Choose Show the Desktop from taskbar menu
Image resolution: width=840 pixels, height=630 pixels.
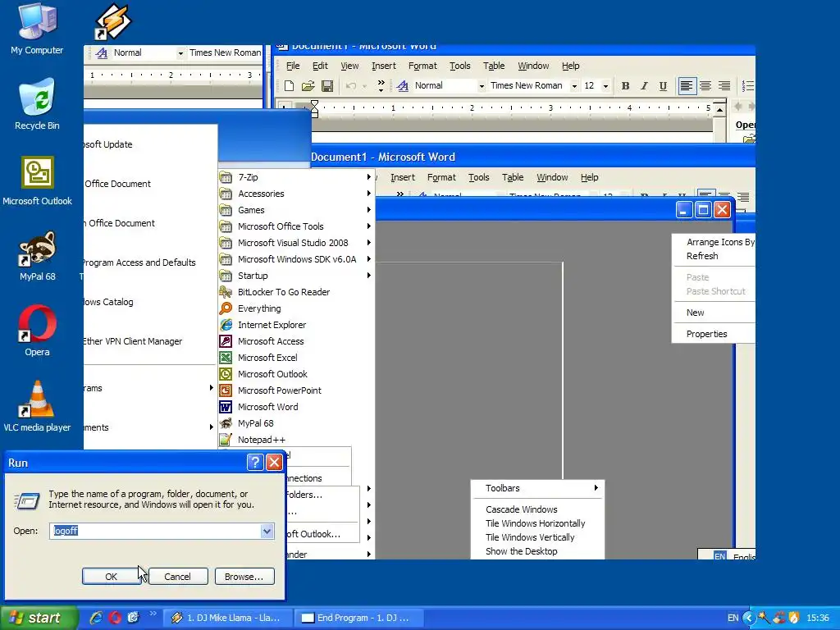(537, 551)
